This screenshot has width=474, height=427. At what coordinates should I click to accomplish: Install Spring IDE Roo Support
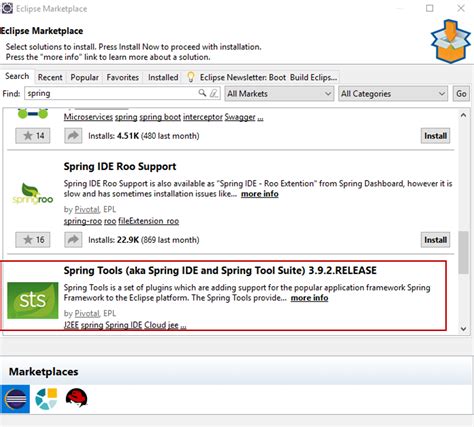(x=435, y=240)
